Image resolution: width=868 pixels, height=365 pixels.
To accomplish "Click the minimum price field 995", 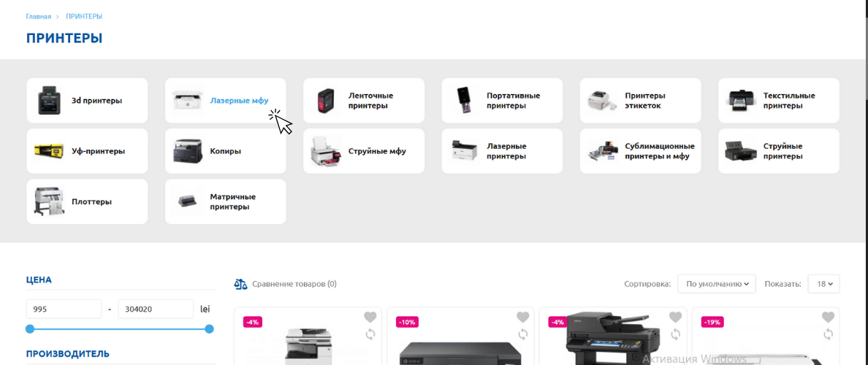I will click(x=64, y=309).
